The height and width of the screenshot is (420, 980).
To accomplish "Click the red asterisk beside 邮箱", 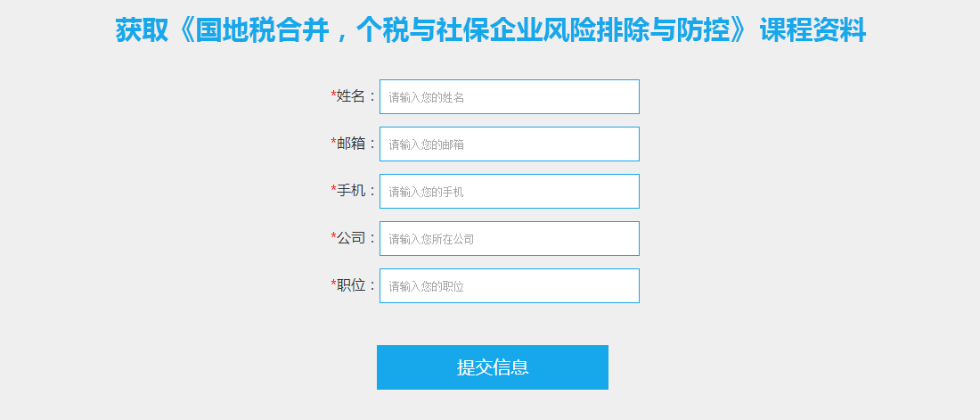I will click(334, 142).
